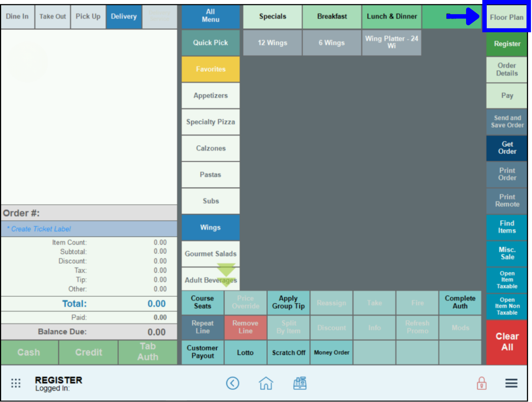Click the red padlock icon
The image size is (532, 402).
(481, 383)
